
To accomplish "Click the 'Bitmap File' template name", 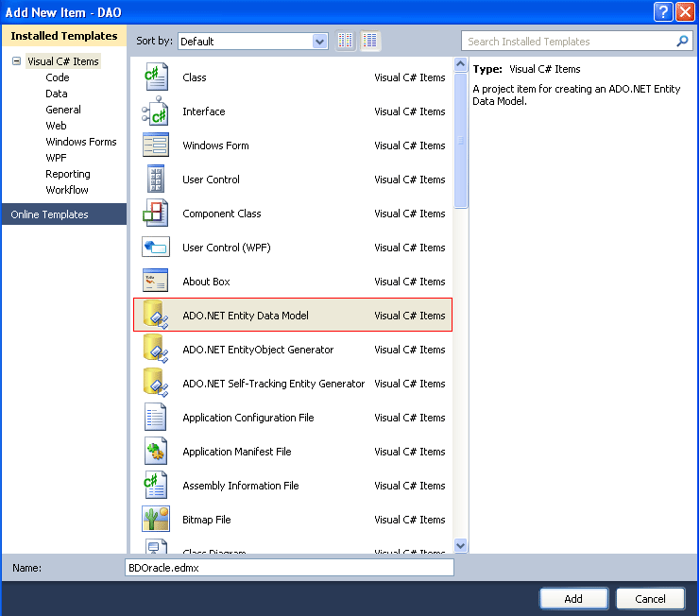I will pos(206,520).
